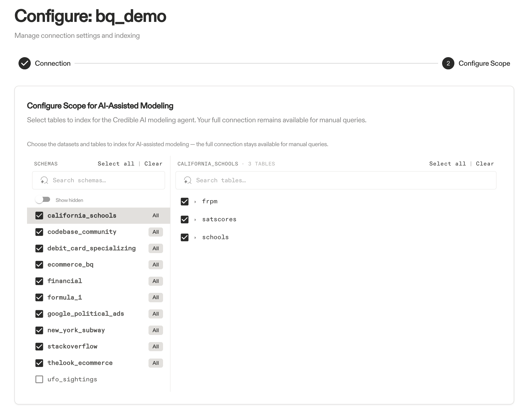Uncheck the codebase_community schema checkbox
The image size is (532, 414).
[x=39, y=232]
